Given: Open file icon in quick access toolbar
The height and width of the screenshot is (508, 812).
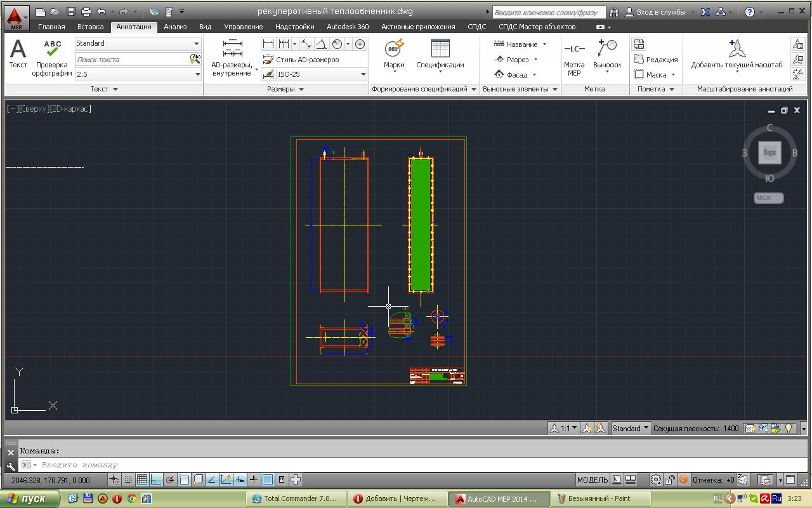Looking at the screenshot, I should (55, 11).
